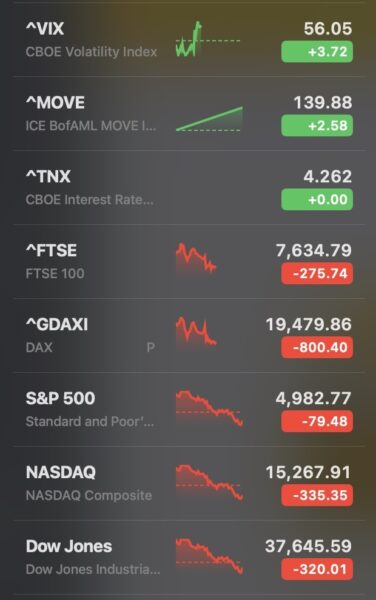Screen dimensions: 376x600
Task: Select the Dow Jones price 37,645.59
Action: tap(308, 546)
